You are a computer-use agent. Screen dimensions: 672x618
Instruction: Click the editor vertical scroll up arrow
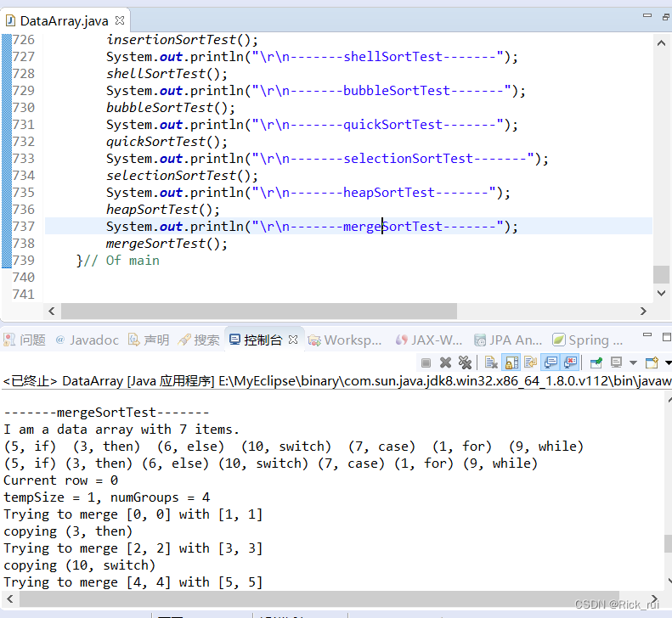(661, 42)
